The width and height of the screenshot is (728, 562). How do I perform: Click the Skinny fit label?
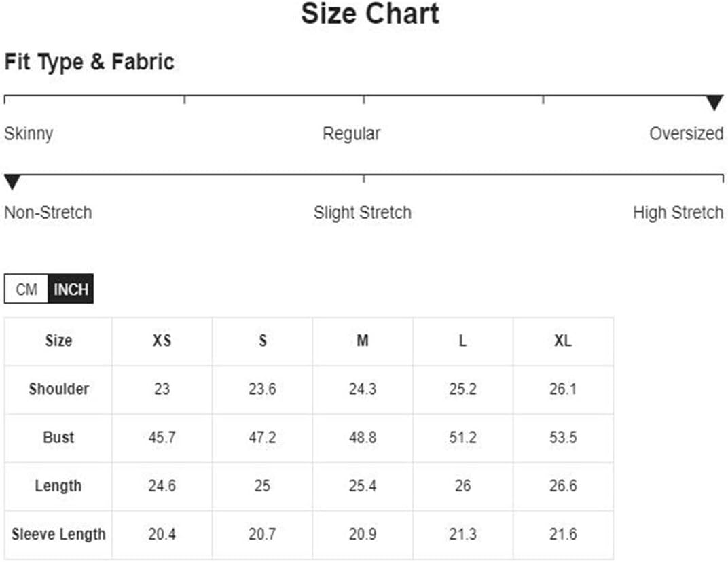[29, 134]
